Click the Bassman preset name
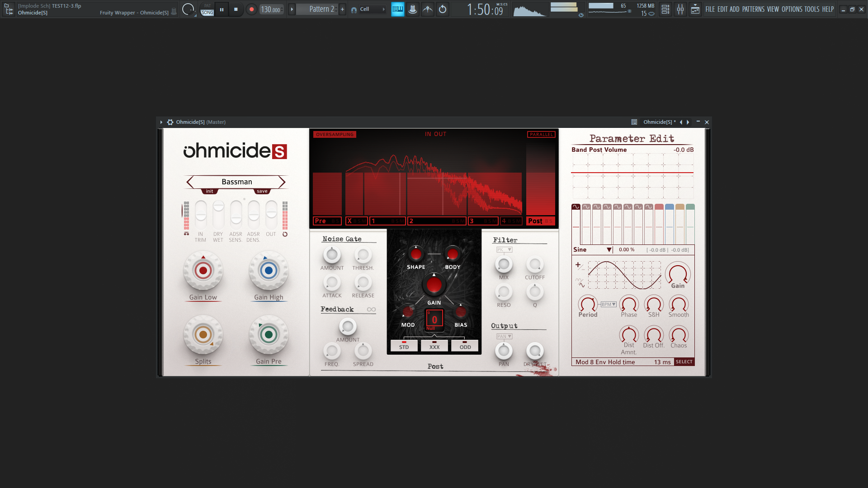Screen dimensions: 868x488 pos(236,182)
